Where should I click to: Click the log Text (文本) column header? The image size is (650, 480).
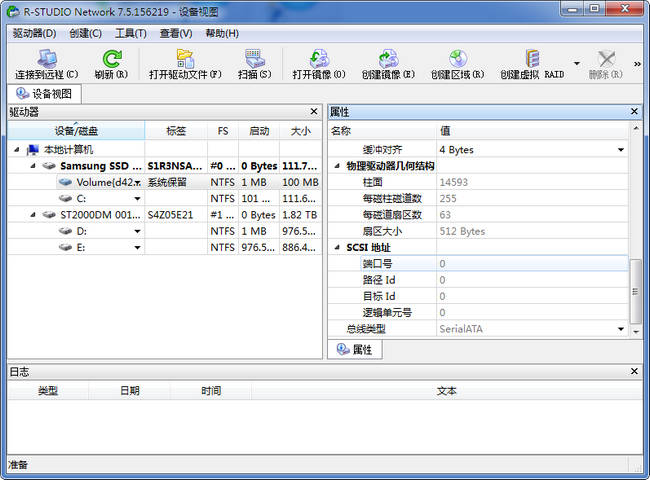446,390
